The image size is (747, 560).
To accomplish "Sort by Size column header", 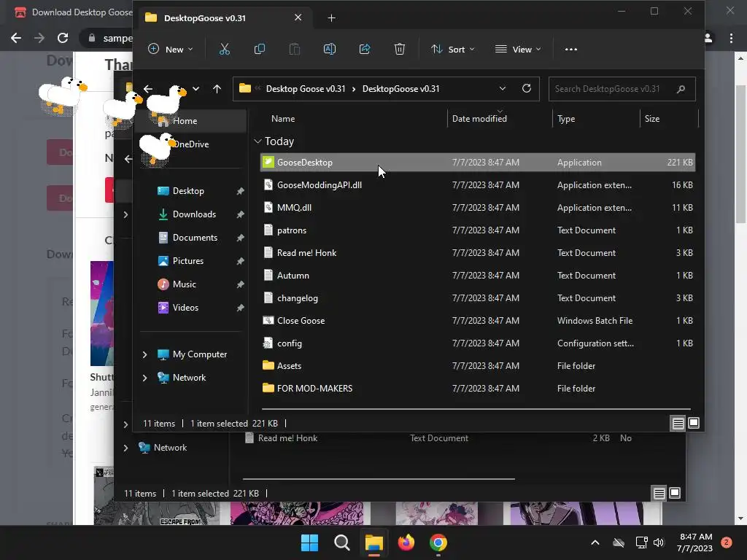I will pos(652,119).
